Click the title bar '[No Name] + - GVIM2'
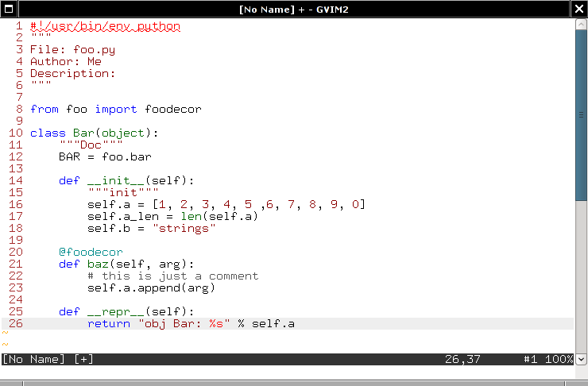The height and width of the screenshot is (386, 588). tap(294, 9)
